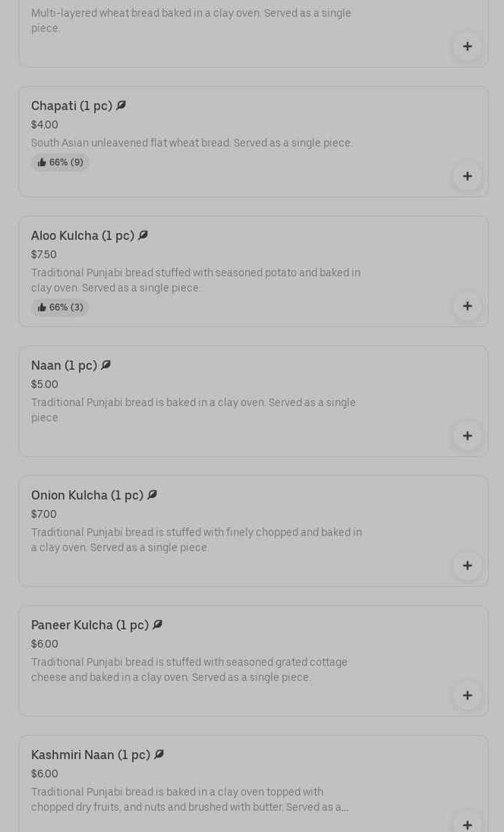Click leaf icon next to Naan title
The image size is (504, 832).
106,365
